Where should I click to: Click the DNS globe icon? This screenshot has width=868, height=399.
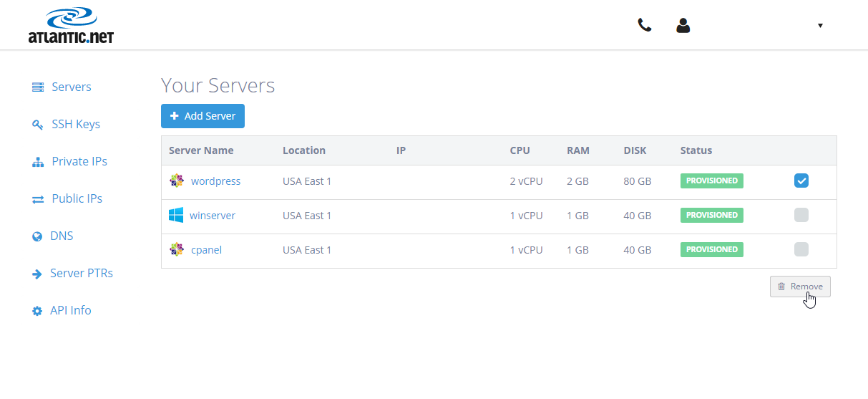tap(37, 236)
